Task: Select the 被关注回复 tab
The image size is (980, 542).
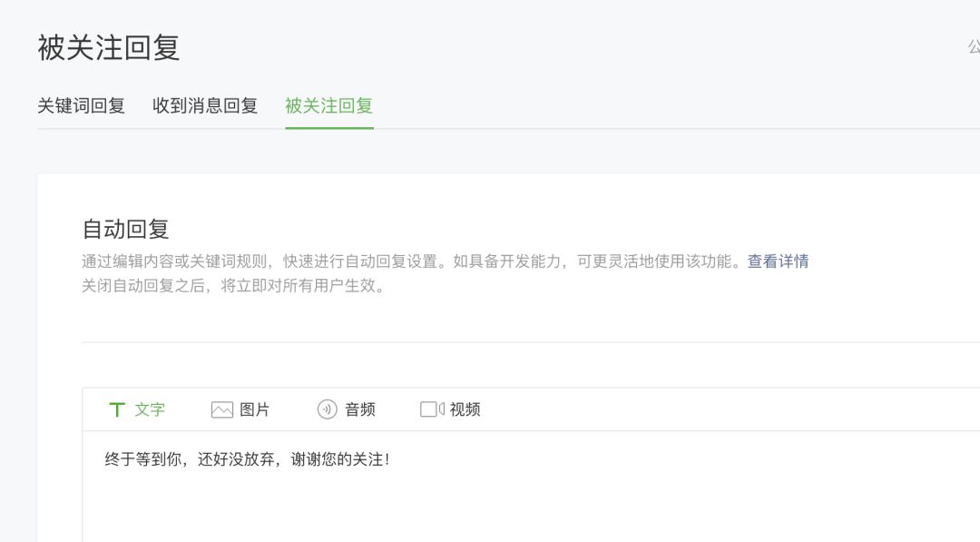Action: (329, 105)
